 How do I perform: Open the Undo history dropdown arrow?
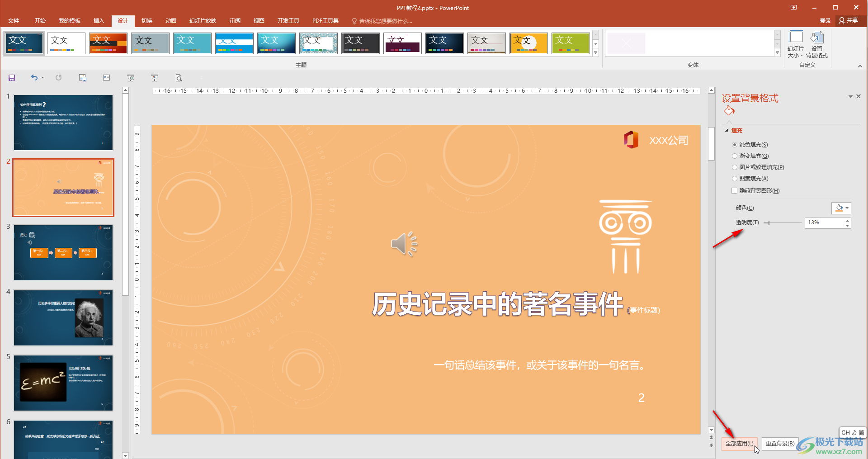[42, 78]
